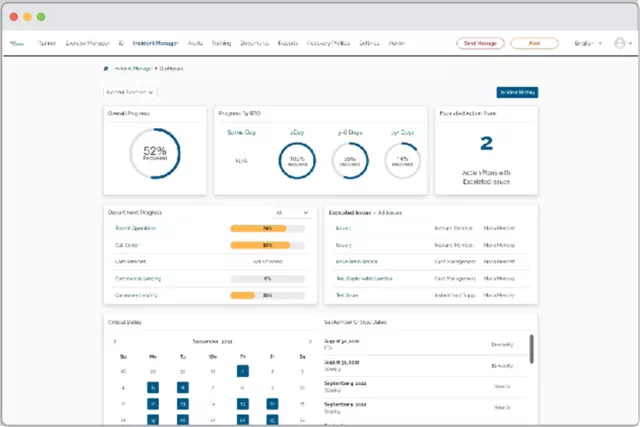Select the Incident Manager menu

click(156, 43)
